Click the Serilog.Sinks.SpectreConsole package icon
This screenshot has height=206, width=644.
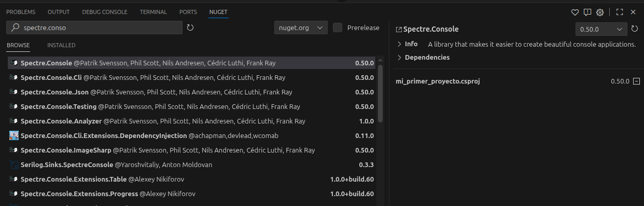pyautogui.click(x=14, y=165)
